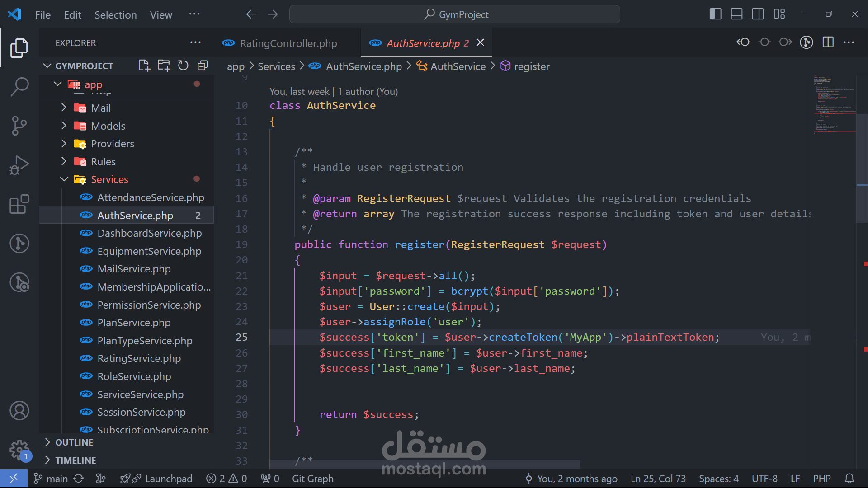868x488 pixels.
Task: Collapse the Services folder
Action: coord(109,179)
